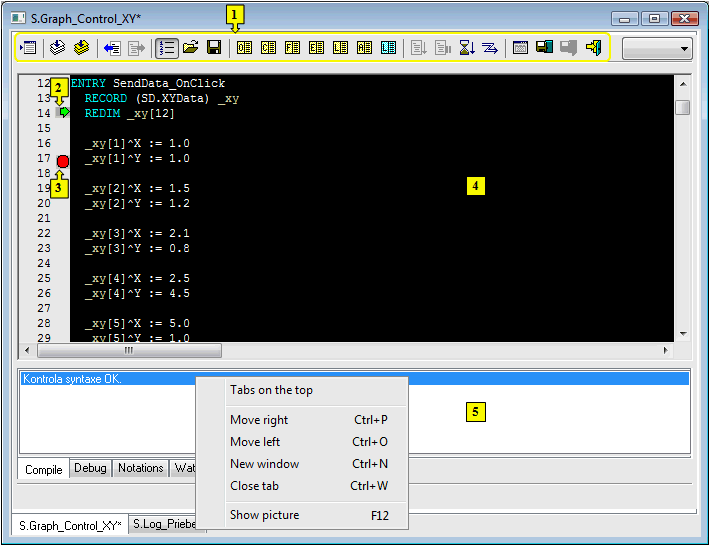
Task: Select 'Close tab' in the context menu
Action: coord(254,486)
